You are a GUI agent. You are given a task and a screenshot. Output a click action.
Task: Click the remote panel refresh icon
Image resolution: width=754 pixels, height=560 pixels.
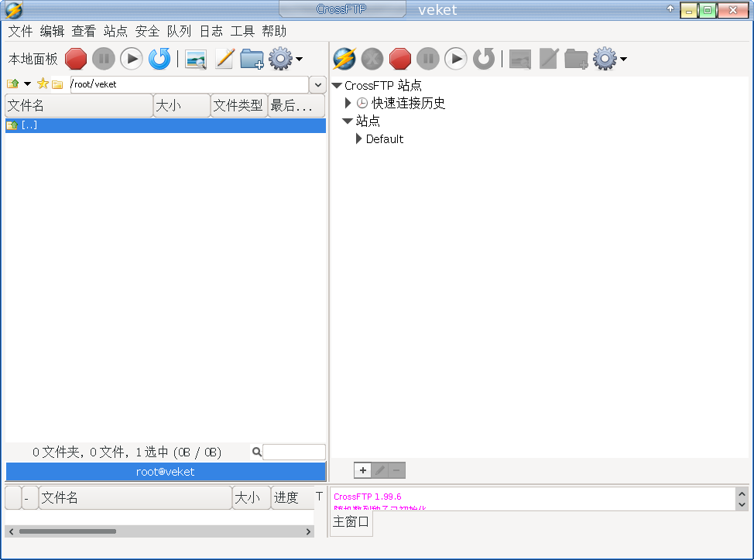(484, 59)
